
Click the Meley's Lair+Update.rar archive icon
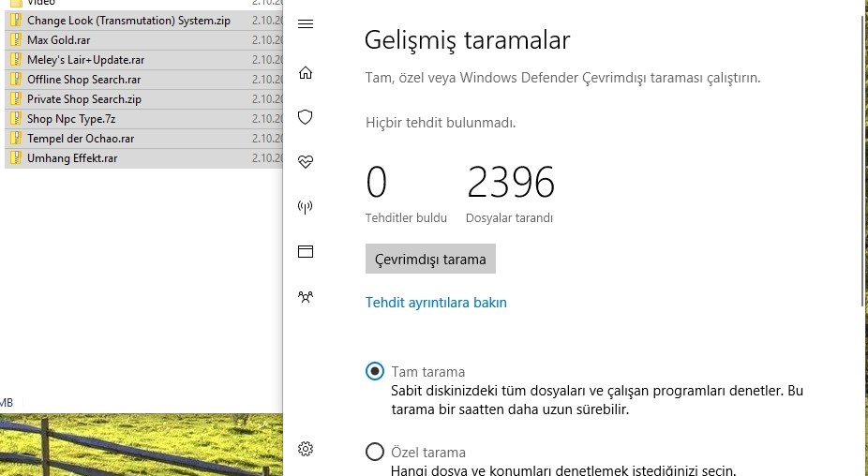click(x=16, y=60)
